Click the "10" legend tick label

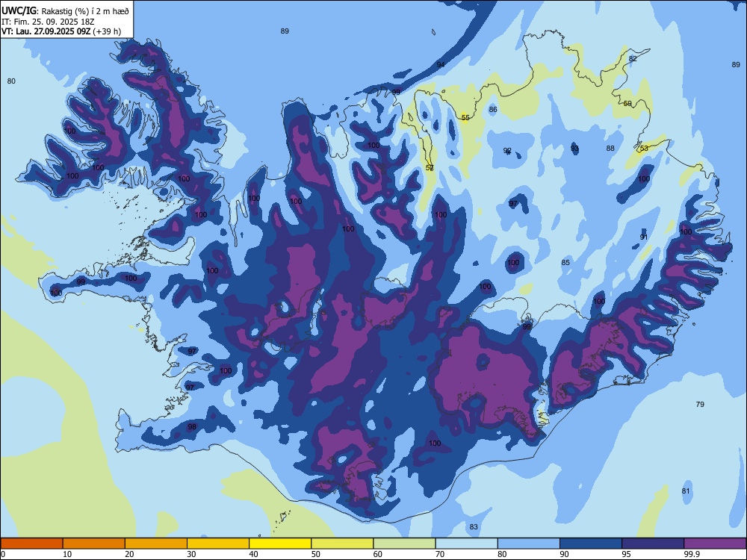67,554
